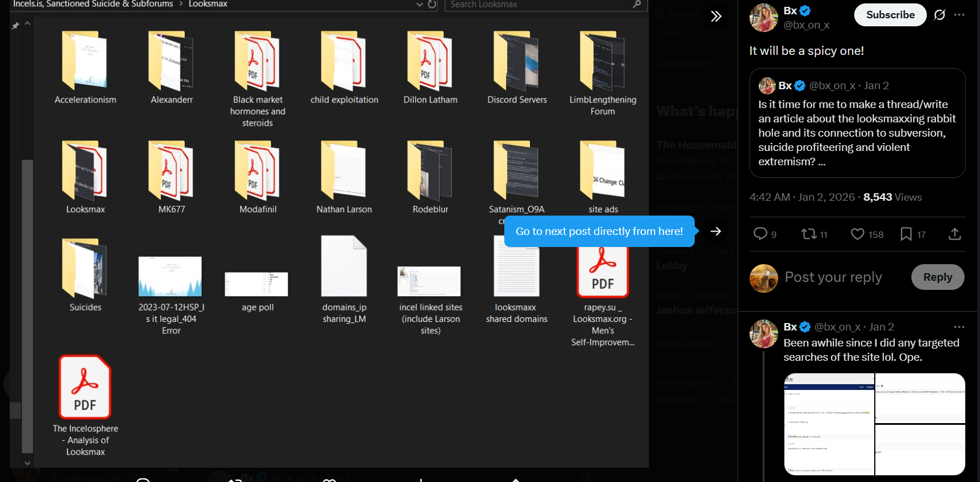Click the Looksmax breadcrumb in path

(208, 4)
